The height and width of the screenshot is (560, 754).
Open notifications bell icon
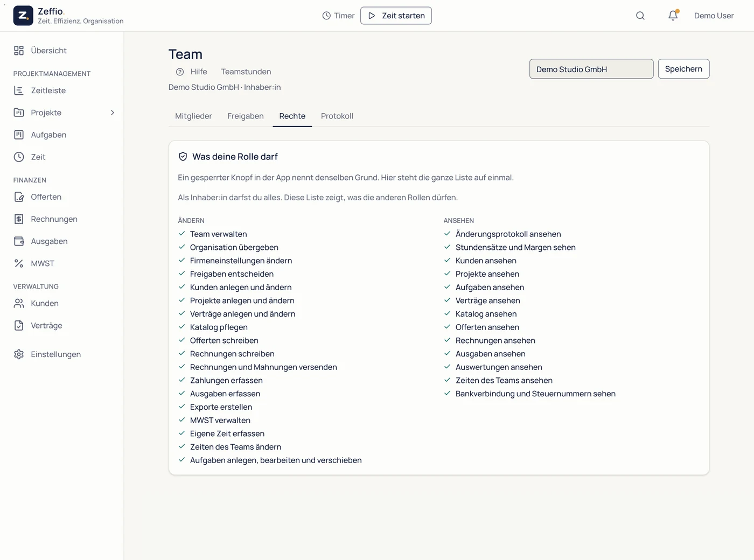pos(673,16)
